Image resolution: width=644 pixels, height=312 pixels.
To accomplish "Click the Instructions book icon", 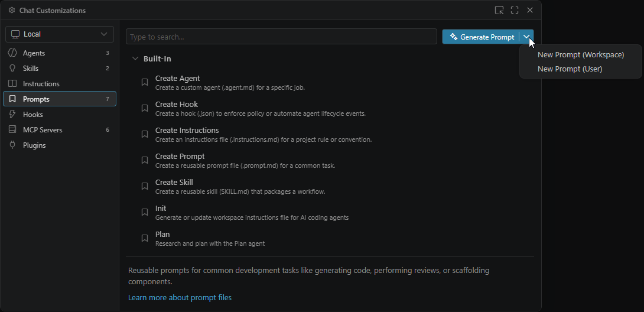I will tap(12, 84).
